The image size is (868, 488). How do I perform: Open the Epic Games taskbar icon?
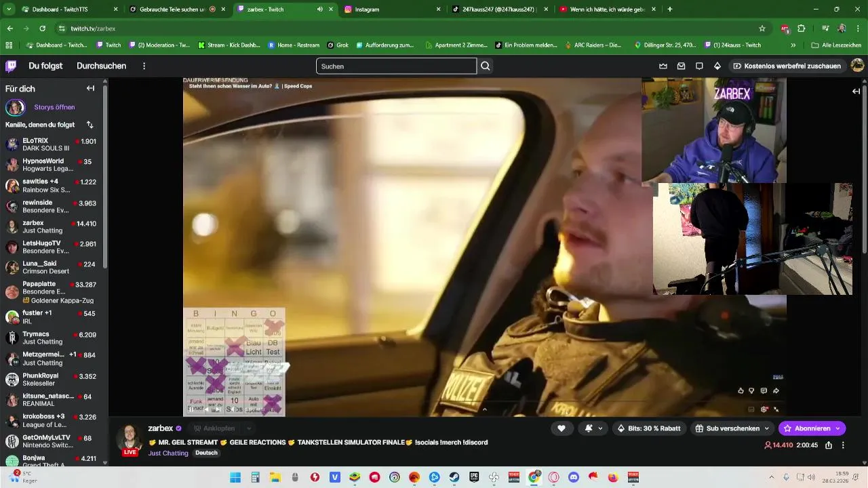(474, 477)
